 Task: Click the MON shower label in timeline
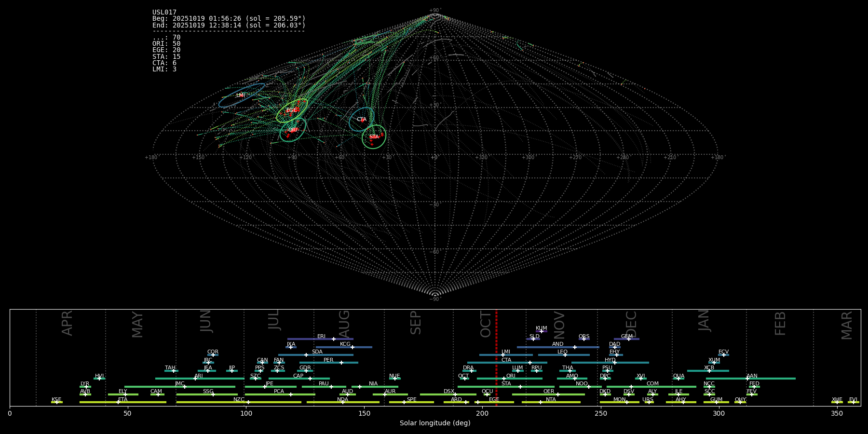click(x=619, y=400)
